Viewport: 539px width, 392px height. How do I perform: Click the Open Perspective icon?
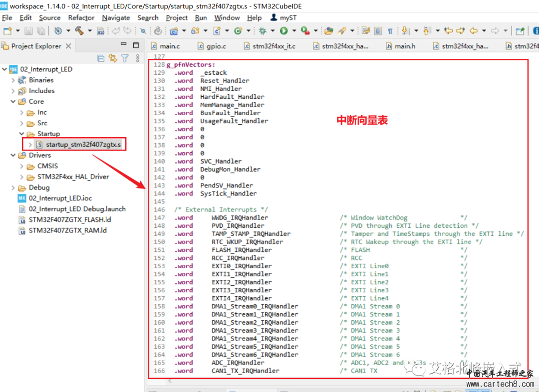point(520,31)
